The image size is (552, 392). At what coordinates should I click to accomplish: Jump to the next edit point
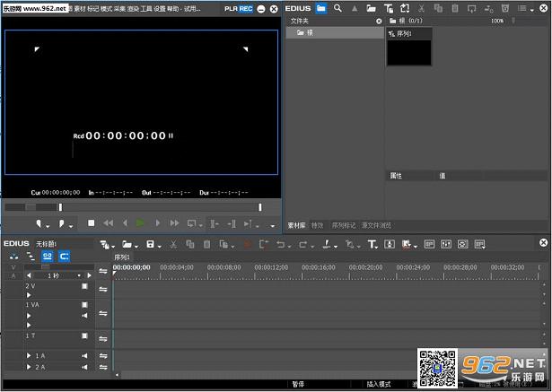pyautogui.click(x=232, y=223)
